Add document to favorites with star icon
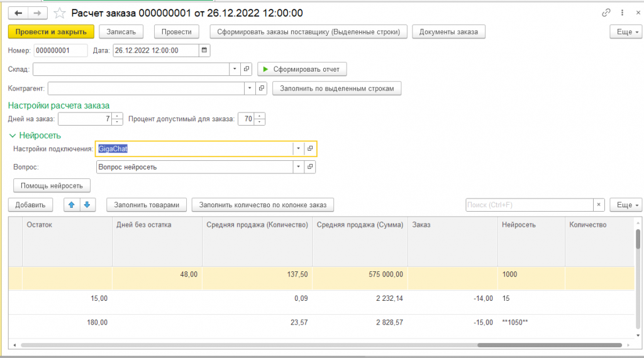Viewport: 644px width, 358px height. tap(60, 13)
